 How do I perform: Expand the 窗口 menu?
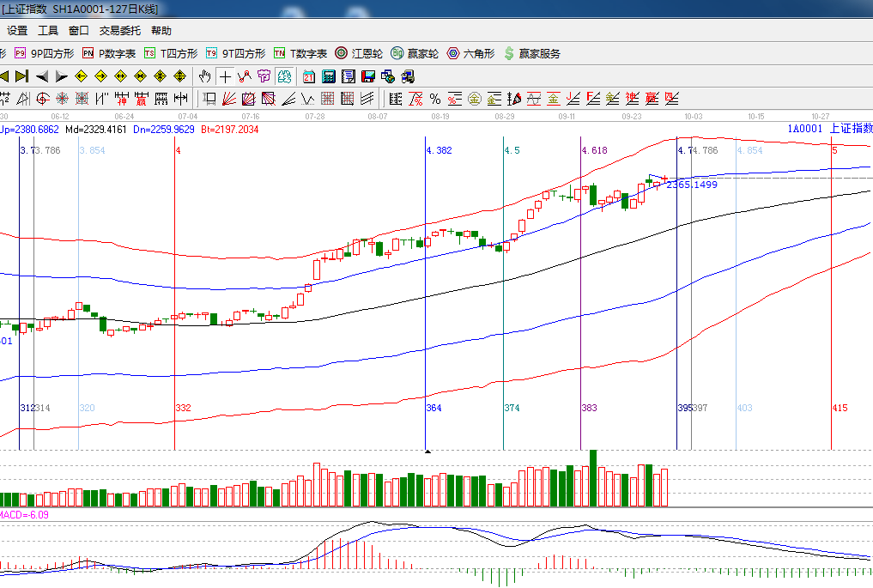(x=79, y=30)
